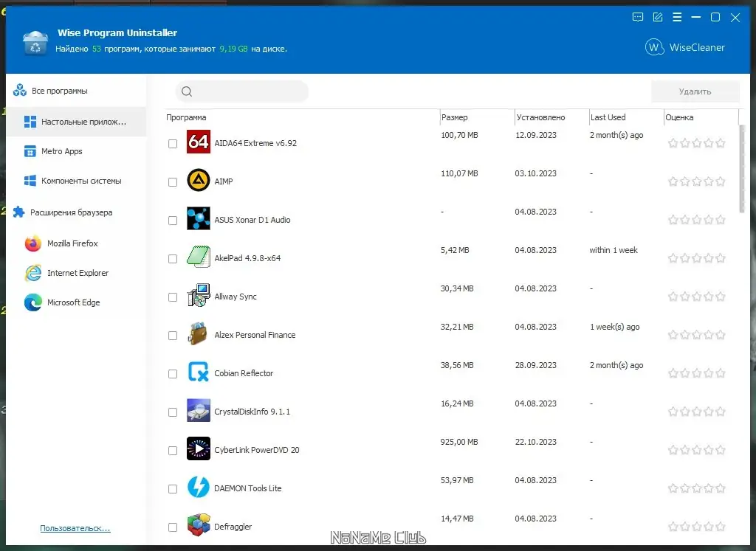
Task: Tick the Allway Sync checkbox
Action: pos(173,297)
